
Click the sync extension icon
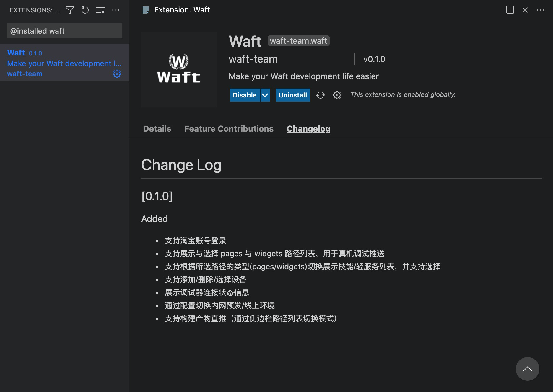click(x=321, y=95)
